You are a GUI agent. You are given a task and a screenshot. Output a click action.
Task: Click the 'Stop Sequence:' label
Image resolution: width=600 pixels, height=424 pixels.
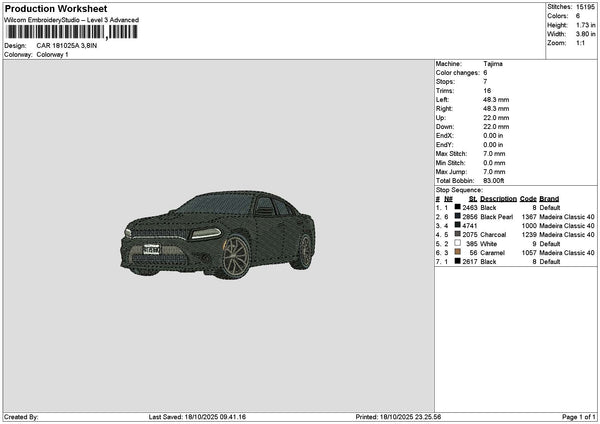(x=459, y=190)
